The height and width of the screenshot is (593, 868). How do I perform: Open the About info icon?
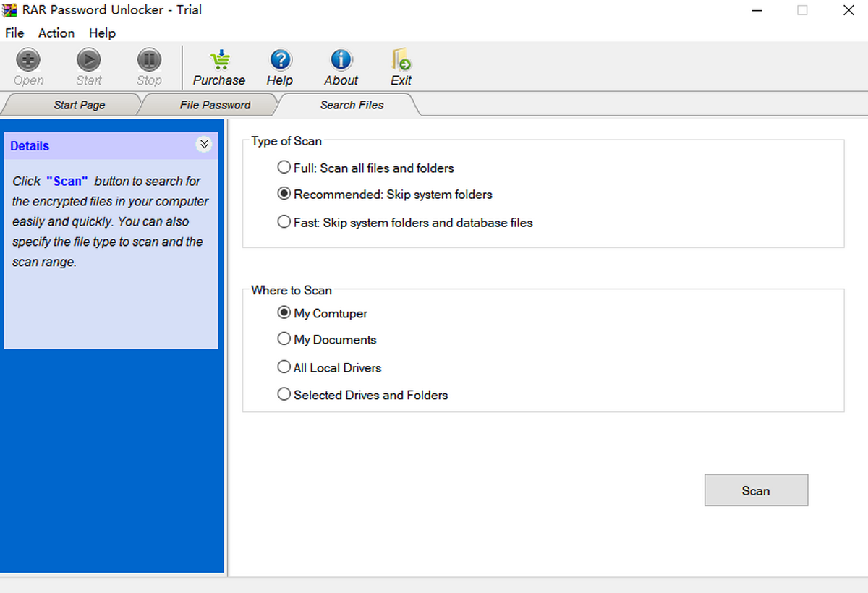coord(341,60)
